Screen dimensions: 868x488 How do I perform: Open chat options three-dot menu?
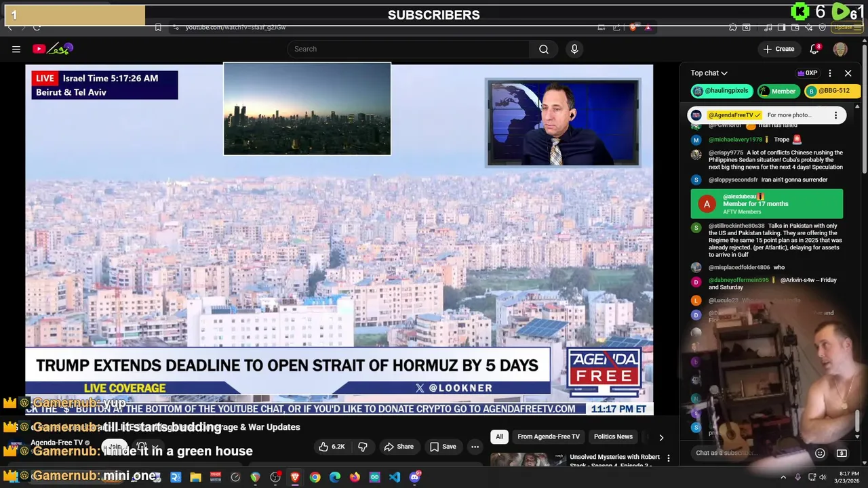[830, 73]
